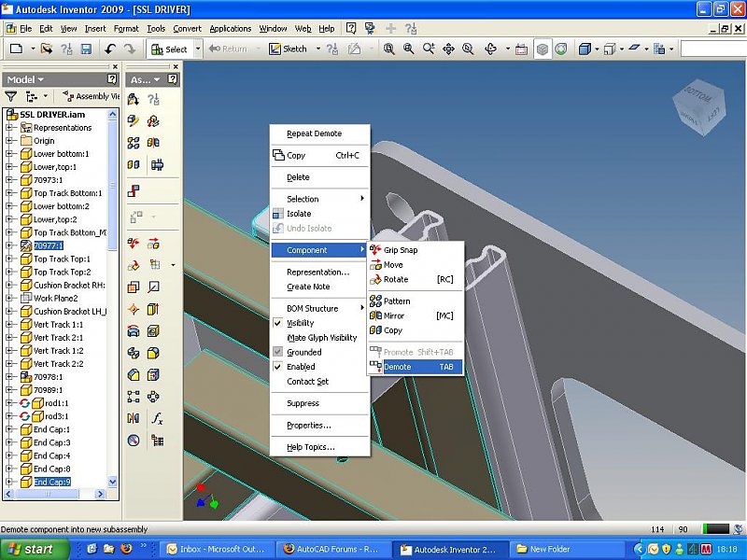
Task: Click Bill of Materials icon in assembly panel
Action: pyautogui.click(x=157, y=441)
